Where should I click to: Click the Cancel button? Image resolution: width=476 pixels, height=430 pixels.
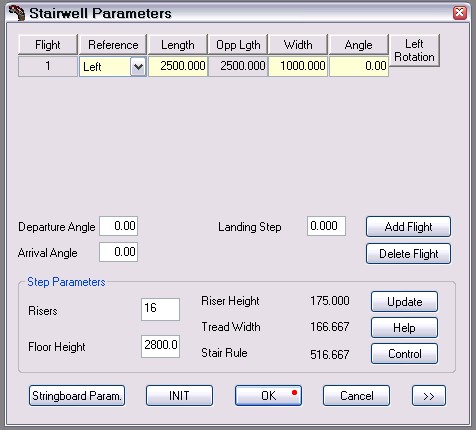(356, 396)
